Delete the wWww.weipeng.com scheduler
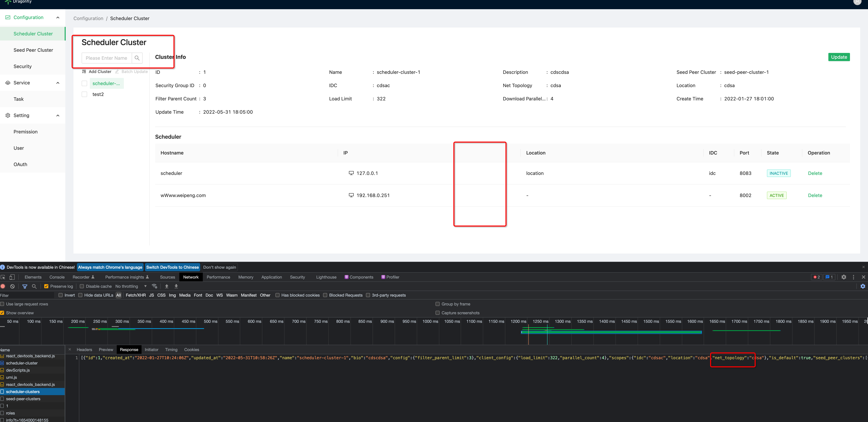Screen dimensions: 868x422 (x=815, y=195)
